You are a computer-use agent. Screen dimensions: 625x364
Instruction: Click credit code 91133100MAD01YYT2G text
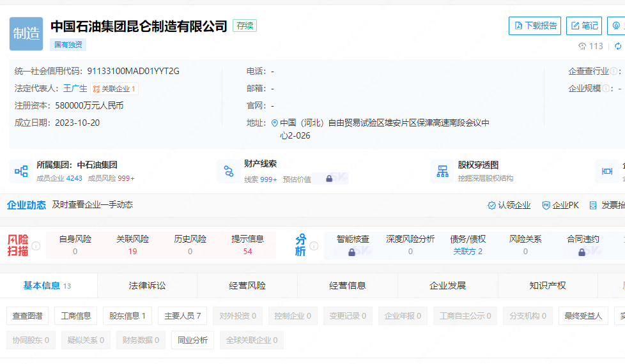coord(133,72)
